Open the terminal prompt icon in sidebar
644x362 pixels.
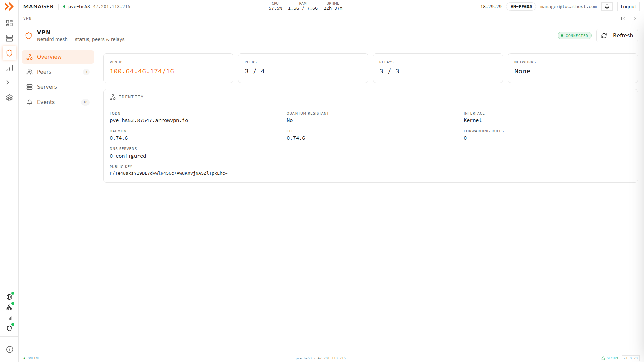[x=9, y=83]
